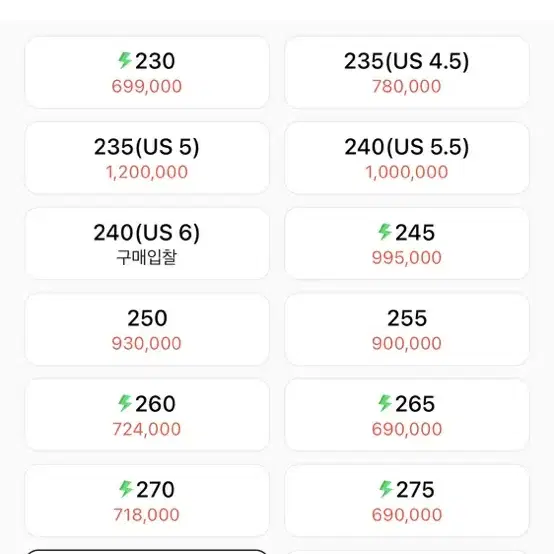Select 240(US 6) purchase bid option
Viewport: 554px width, 554px height.
coord(147,244)
